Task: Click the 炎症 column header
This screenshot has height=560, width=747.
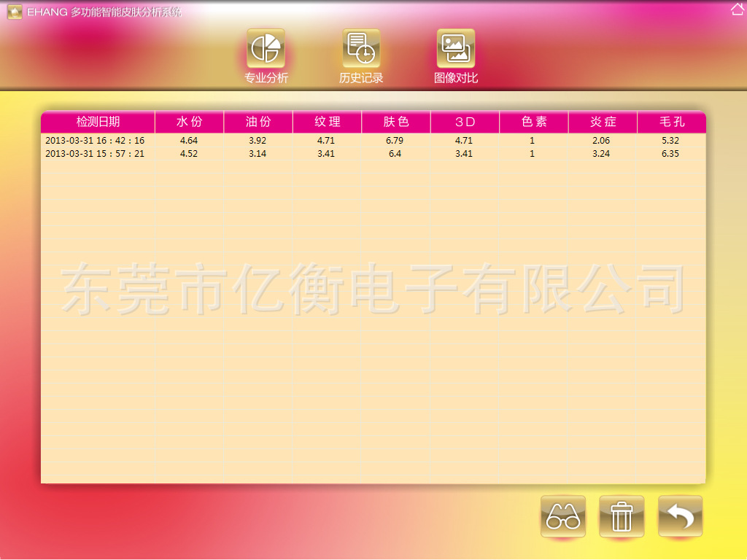Action: coord(603,122)
